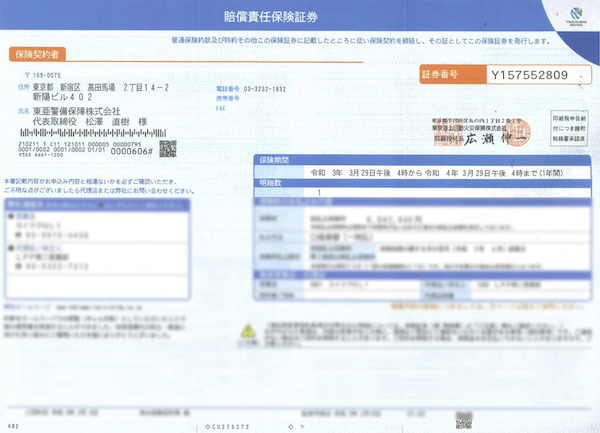
Task: Click the form code CU275272 at bottom
Action: point(228,426)
